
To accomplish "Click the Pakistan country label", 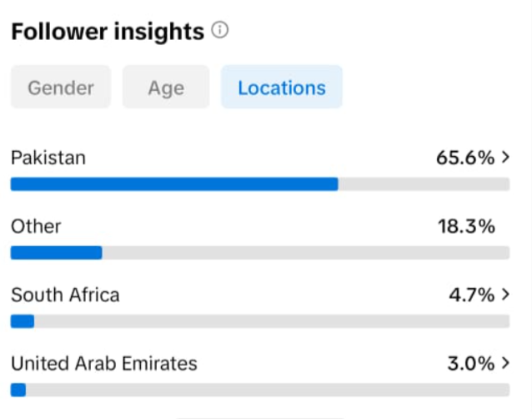I will pyautogui.click(x=48, y=157).
